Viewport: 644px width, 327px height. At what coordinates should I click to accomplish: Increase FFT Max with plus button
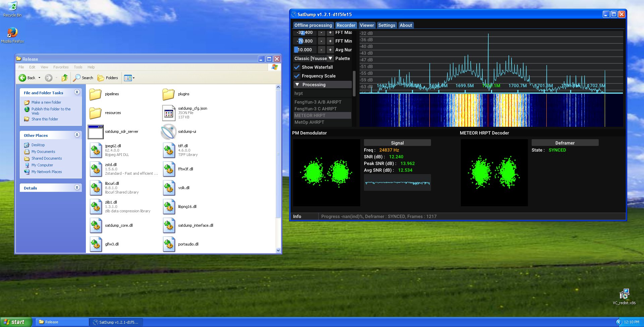pyautogui.click(x=330, y=32)
